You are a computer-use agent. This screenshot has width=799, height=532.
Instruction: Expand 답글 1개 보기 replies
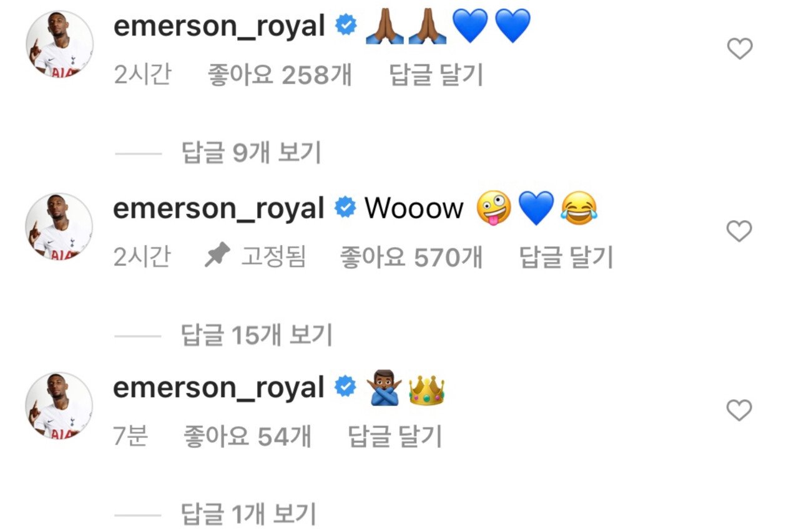click(249, 515)
